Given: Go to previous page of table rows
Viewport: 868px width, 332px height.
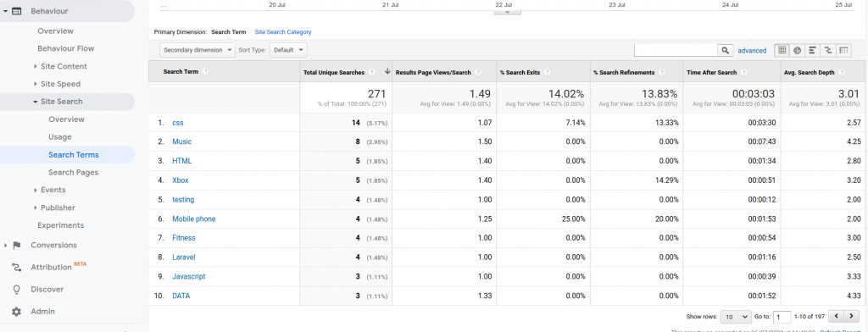Looking at the screenshot, I should coord(837,317).
